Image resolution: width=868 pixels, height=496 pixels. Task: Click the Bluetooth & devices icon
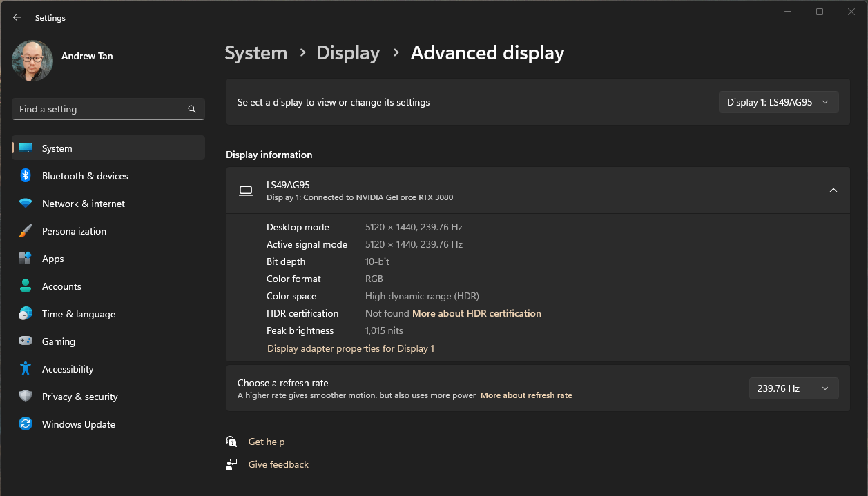tap(26, 176)
